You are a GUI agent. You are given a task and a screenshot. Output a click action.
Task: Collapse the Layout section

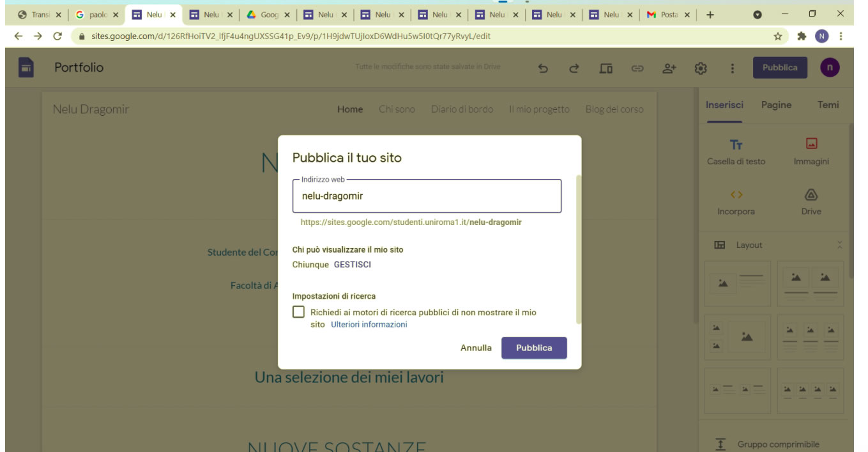(x=839, y=245)
